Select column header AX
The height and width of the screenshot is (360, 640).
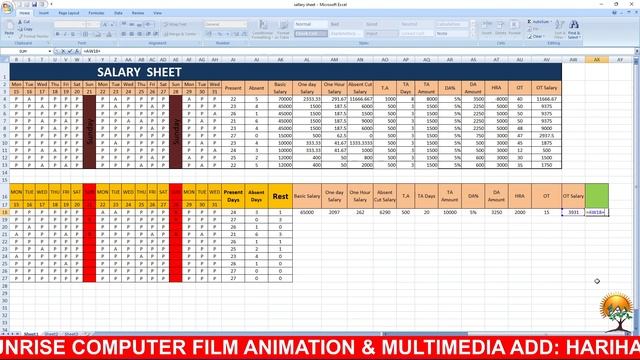596,60
